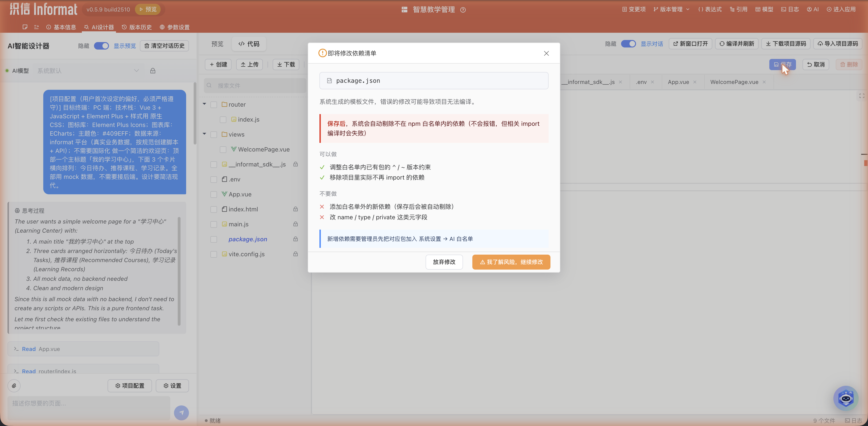
Task: Open the AI item in top toolbar
Action: coord(812,9)
